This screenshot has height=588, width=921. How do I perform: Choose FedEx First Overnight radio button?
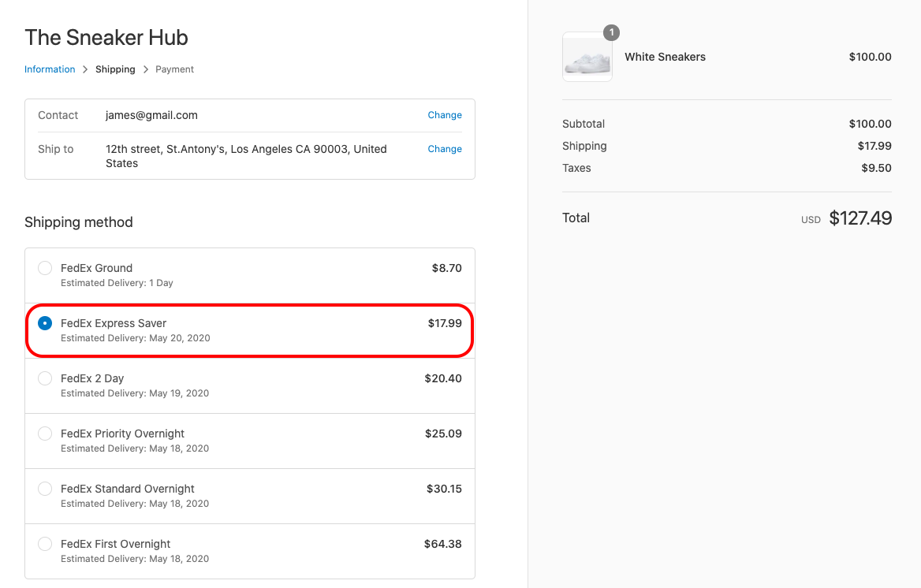45,545
